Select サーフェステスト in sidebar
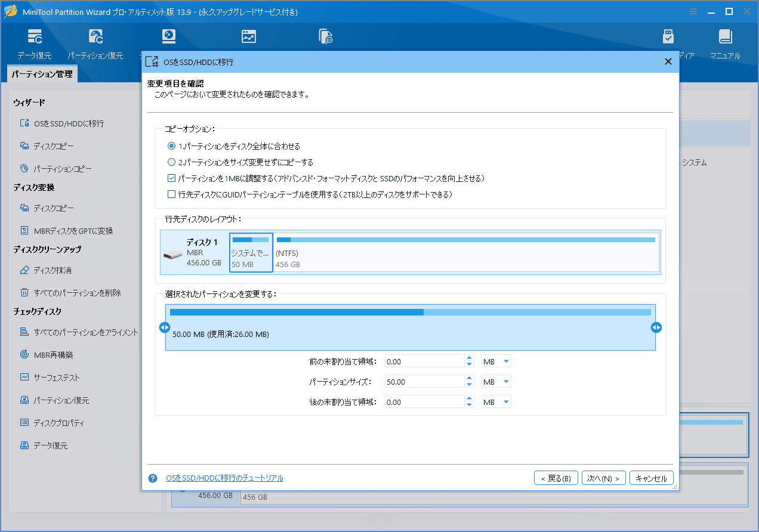759x532 pixels. [50, 378]
